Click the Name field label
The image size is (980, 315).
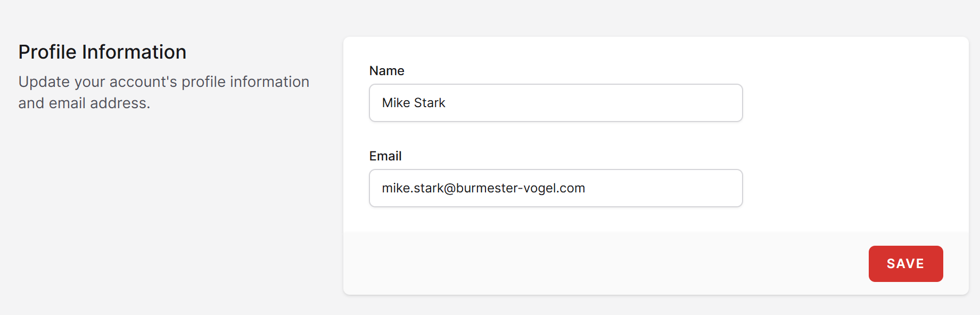[386, 71]
